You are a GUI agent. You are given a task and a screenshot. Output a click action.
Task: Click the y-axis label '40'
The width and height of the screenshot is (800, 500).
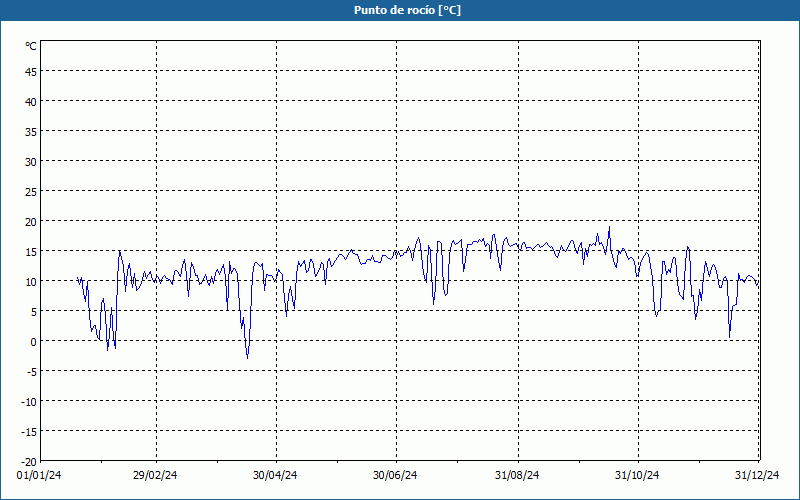pos(31,102)
